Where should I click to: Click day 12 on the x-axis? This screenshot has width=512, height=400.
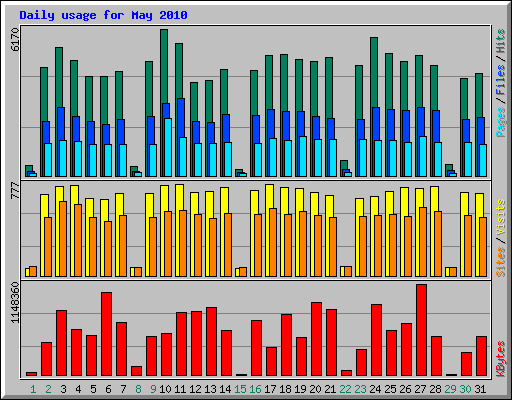point(195,389)
